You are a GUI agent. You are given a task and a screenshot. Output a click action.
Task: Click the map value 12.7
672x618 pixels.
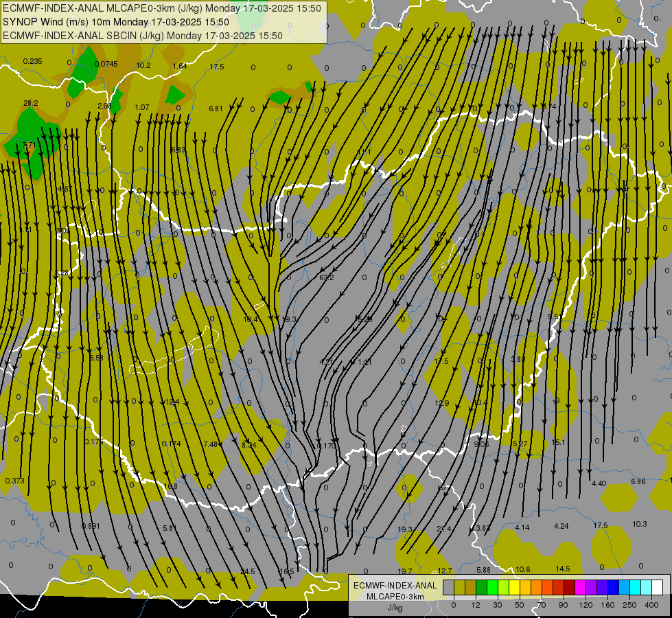[444, 571]
